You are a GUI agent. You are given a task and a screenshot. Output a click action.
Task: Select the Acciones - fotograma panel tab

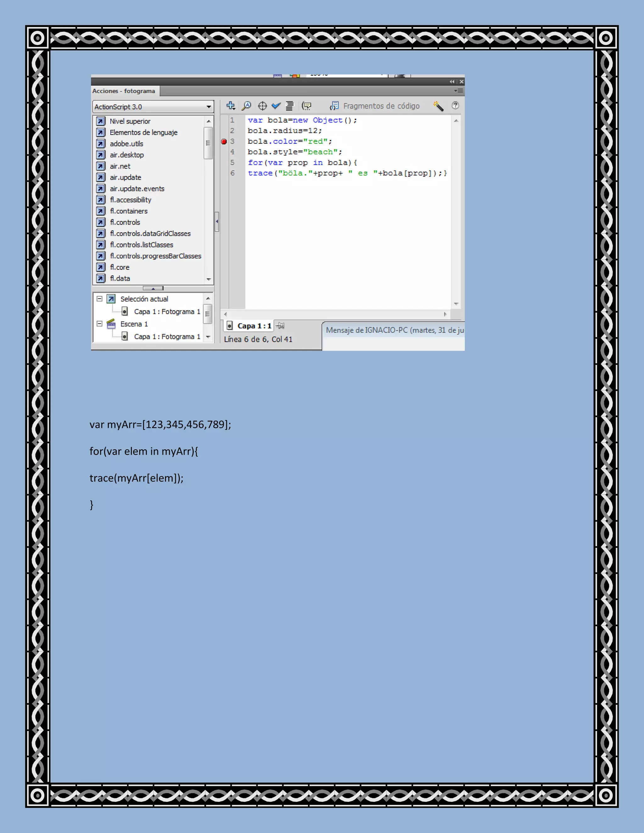124,91
